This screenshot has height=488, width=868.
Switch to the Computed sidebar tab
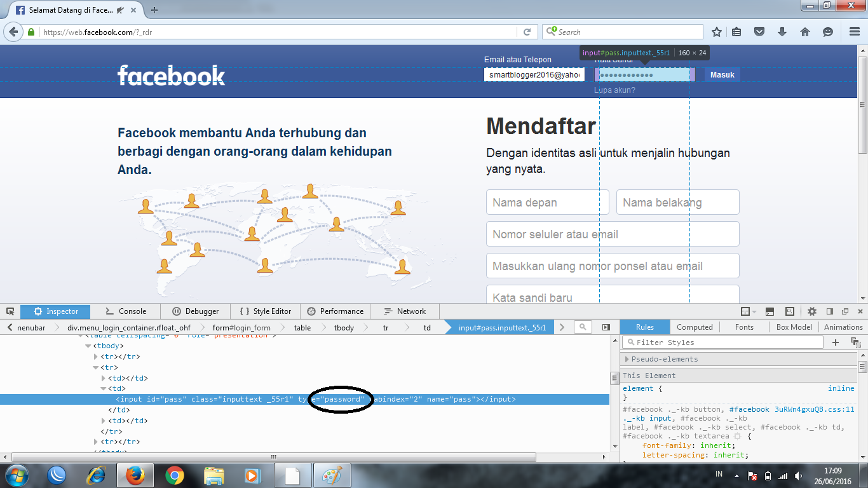click(695, 327)
